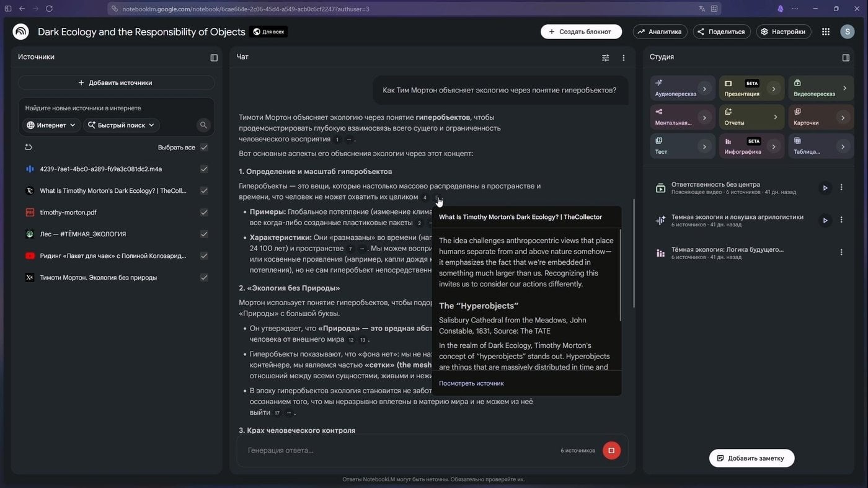Play Ответственность без центра video

pyautogui.click(x=825, y=188)
